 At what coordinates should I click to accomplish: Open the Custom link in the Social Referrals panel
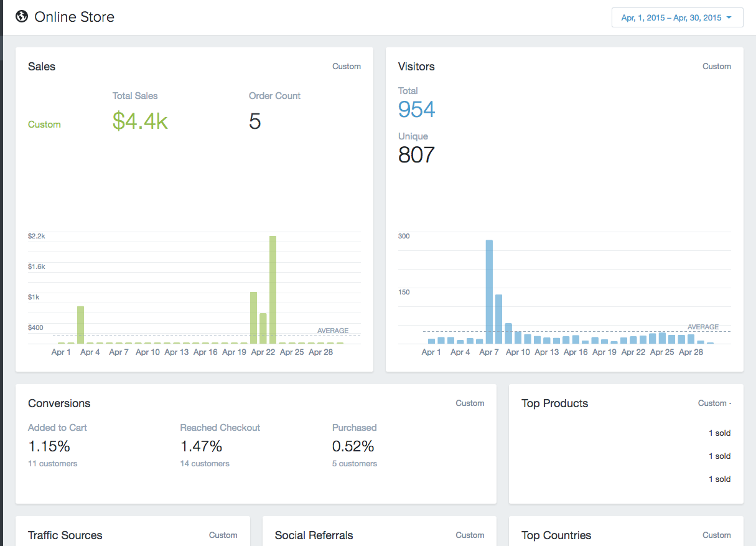(x=470, y=535)
